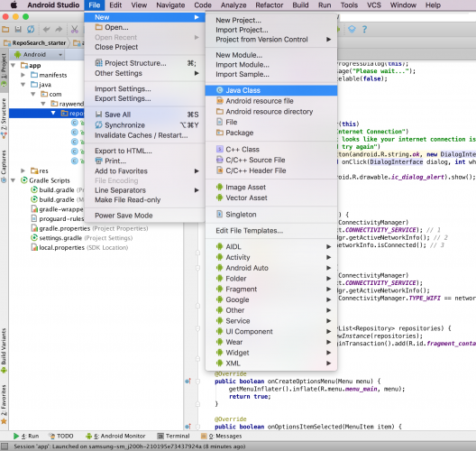Click the Project Structure icon
Image resolution: width=476 pixels, height=451 pixels.
tap(98, 63)
